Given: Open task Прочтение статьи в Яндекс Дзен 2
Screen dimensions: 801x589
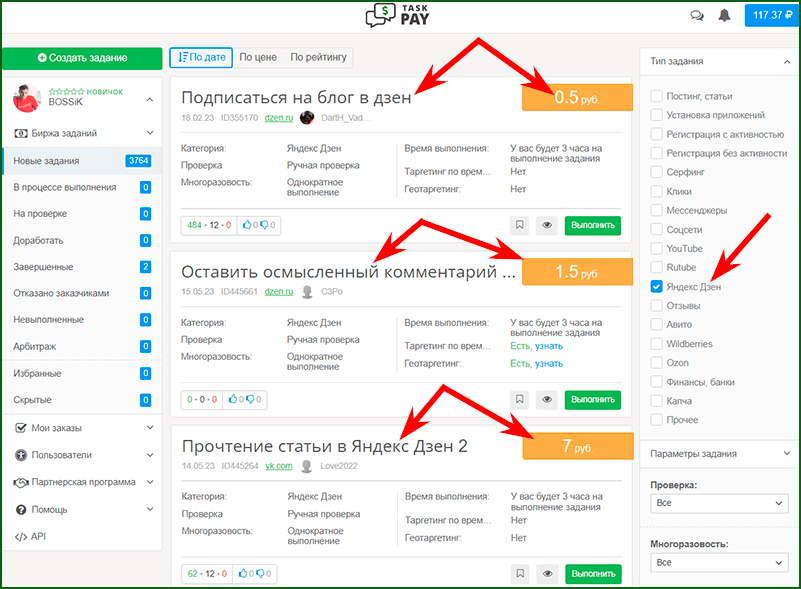Looking at the screenshot, I should coord(324,446).
